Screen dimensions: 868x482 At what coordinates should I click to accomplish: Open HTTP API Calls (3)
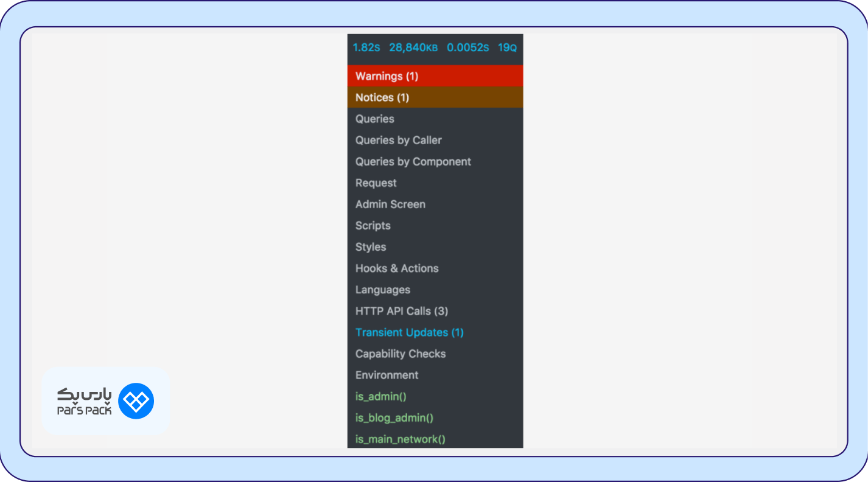401,311
